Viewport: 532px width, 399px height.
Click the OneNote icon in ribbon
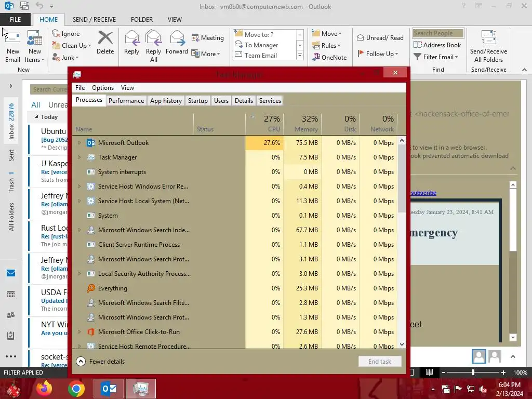pyautogui.click(x=329, y=57)
